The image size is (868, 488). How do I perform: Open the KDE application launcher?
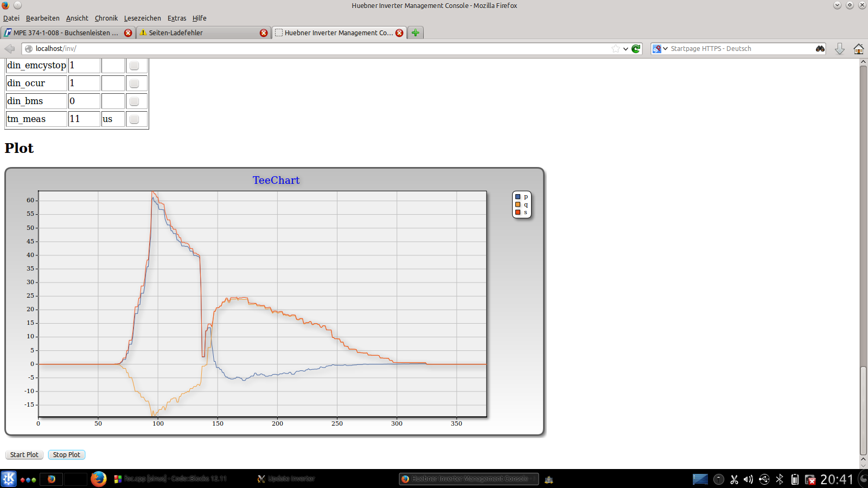(9, 479)
